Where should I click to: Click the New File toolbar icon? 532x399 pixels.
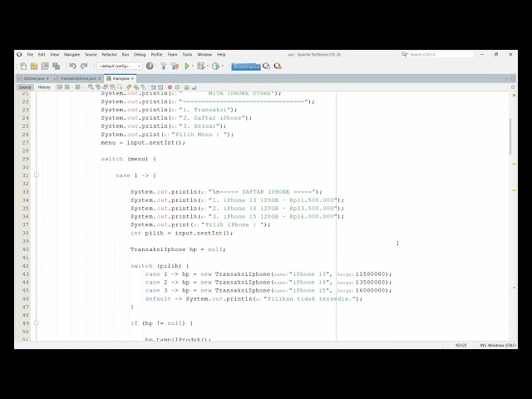[x=23, y=66]
